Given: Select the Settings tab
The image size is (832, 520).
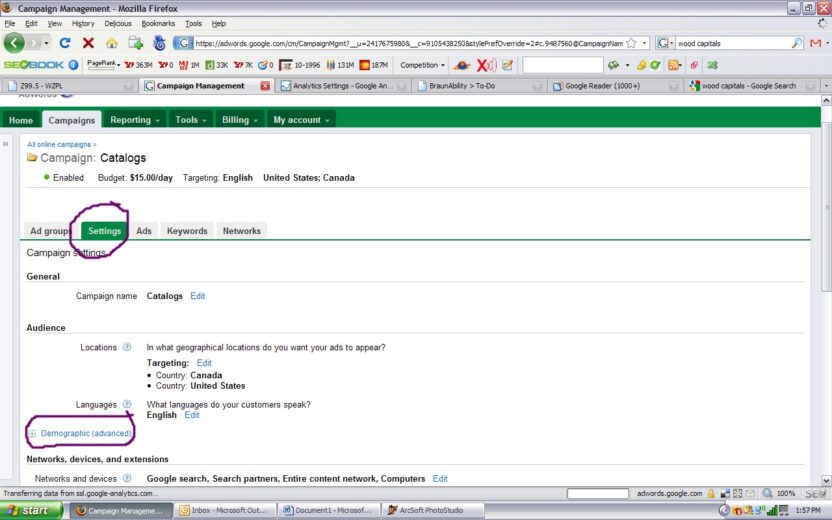Looking at the screenshot, I should click(x=105, y=231).
